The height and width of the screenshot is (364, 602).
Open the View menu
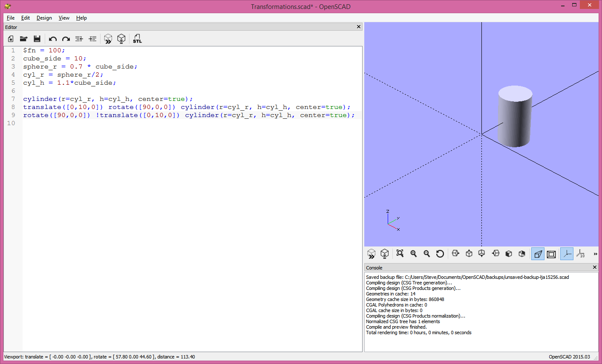click(x=64, y=18)
